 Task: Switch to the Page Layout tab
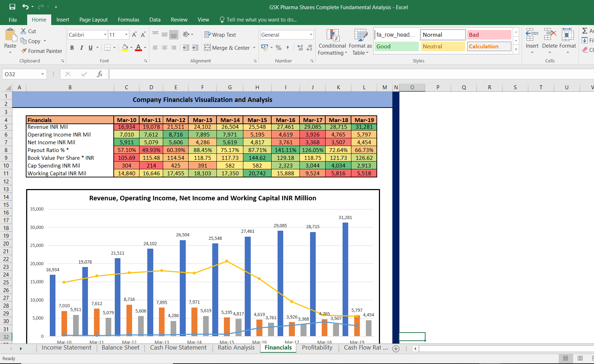click(x=94, y=20)
